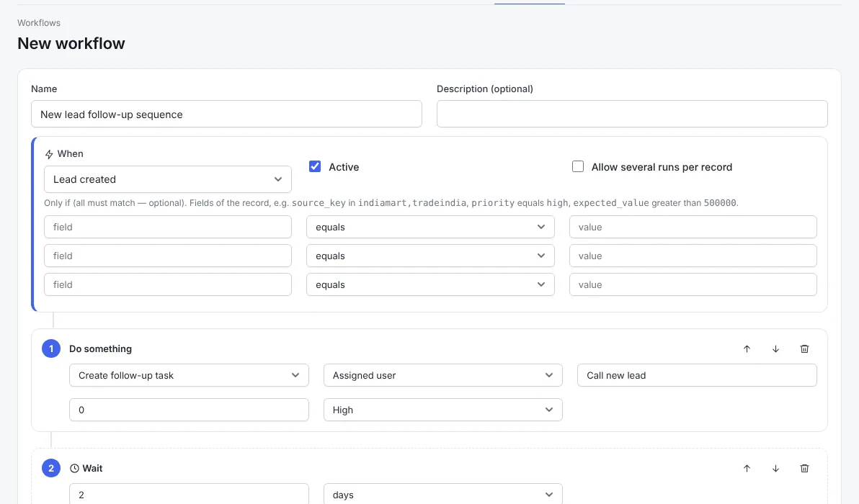Click second condition field input
The width and height of the screenshot is (859, 504).
[168, 256]
